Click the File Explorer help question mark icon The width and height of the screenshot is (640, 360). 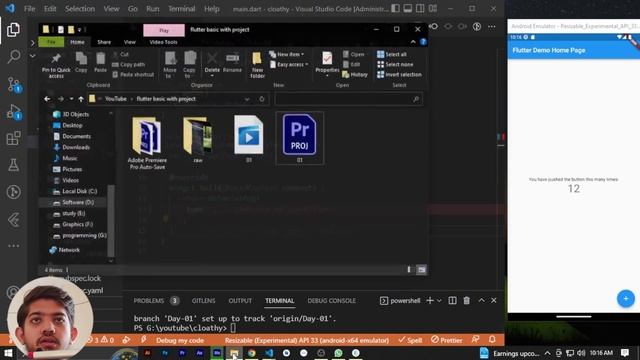coord(423,42)
